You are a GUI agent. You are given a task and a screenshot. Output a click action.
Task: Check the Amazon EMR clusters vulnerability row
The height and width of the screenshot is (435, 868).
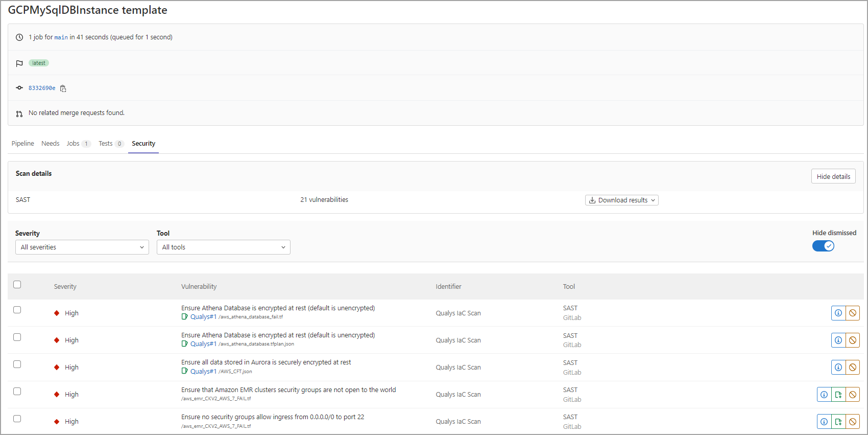pyautogui.click(x=17, y=391)
